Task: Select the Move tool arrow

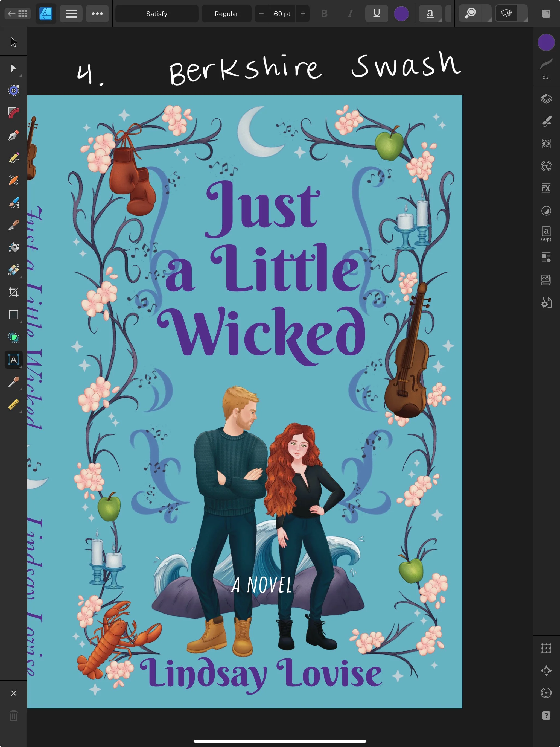Action: point(13,42)
